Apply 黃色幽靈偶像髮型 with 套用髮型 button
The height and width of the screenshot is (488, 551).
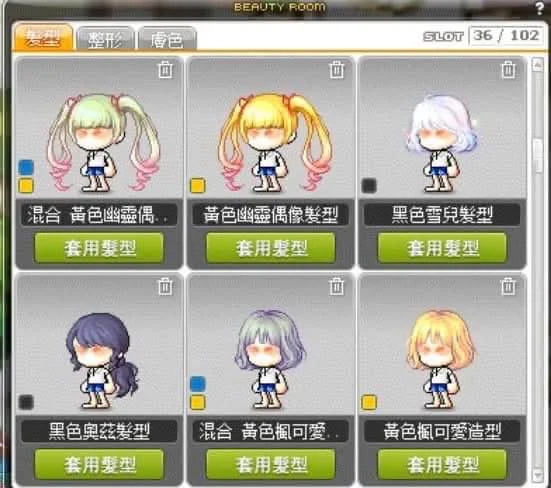point(271,248)
